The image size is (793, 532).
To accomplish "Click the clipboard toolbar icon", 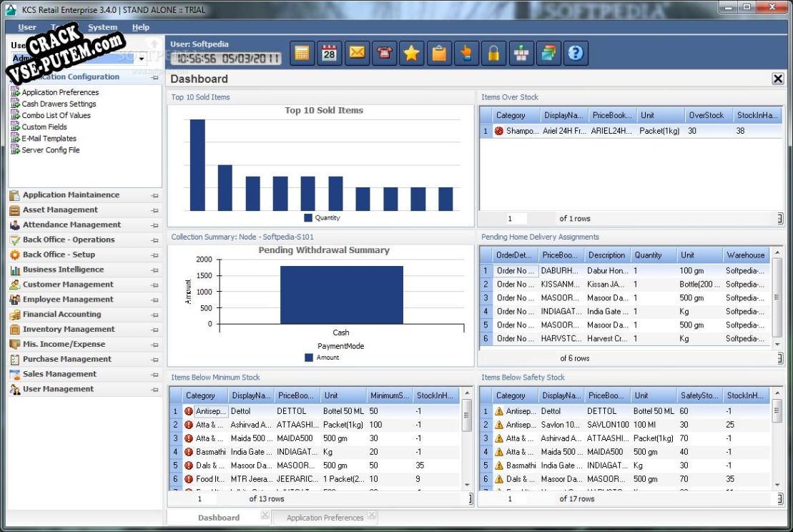I will pos(439,53).
